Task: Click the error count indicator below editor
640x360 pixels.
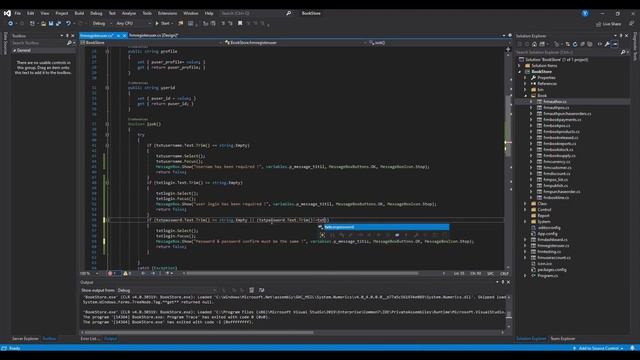Action: coord(113,273)
